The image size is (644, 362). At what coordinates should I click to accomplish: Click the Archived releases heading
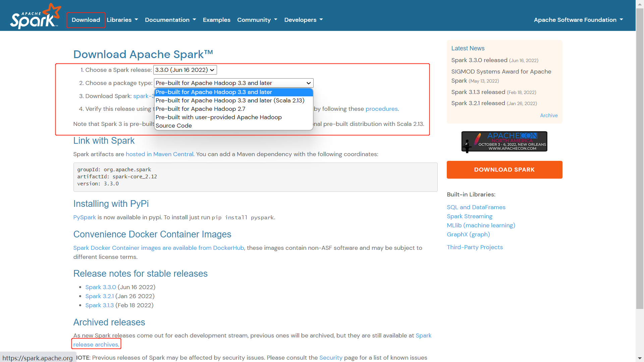pyautogui.click(x=109, y=322)
